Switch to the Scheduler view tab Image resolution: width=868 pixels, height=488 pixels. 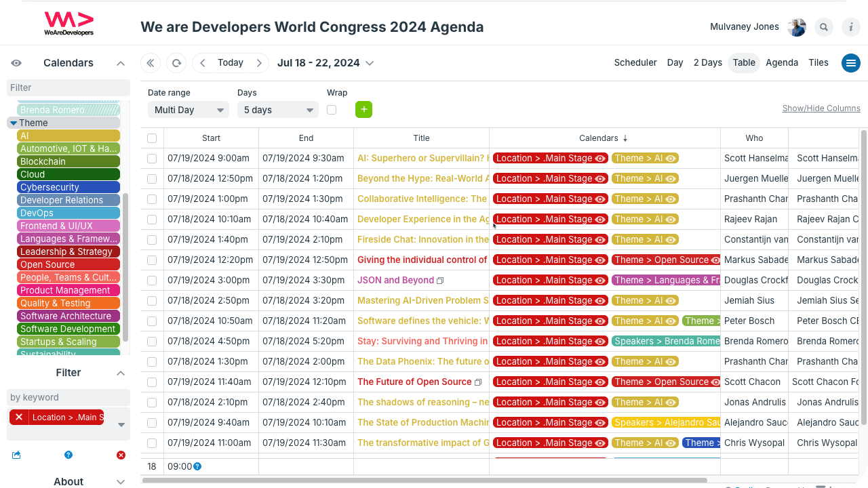[635, 62]
